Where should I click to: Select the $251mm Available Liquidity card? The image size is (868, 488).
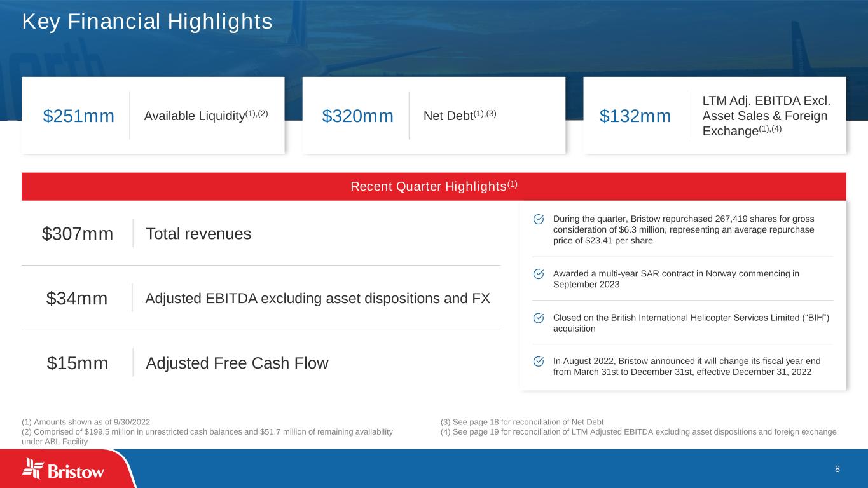pyautogui.click(x=153, y=116)
